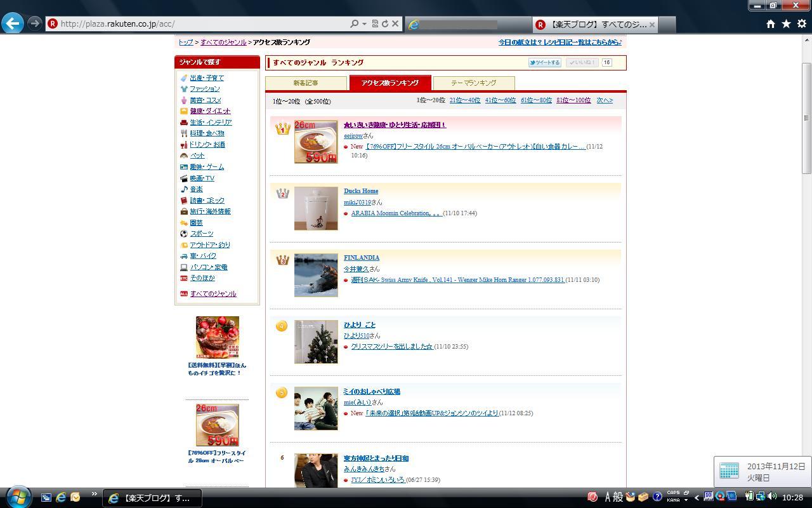The image size is (812, 508).
Task: Click the browser Back arrow button
Action: (13, 23)
